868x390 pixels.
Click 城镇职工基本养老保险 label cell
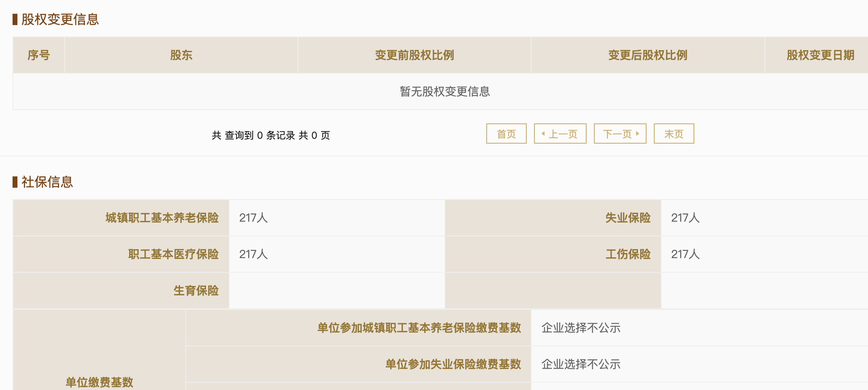[x=162, y=218]
